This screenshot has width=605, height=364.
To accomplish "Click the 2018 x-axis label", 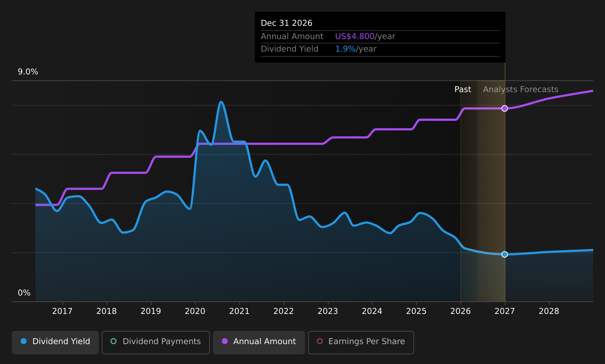I will coord(106,311).
